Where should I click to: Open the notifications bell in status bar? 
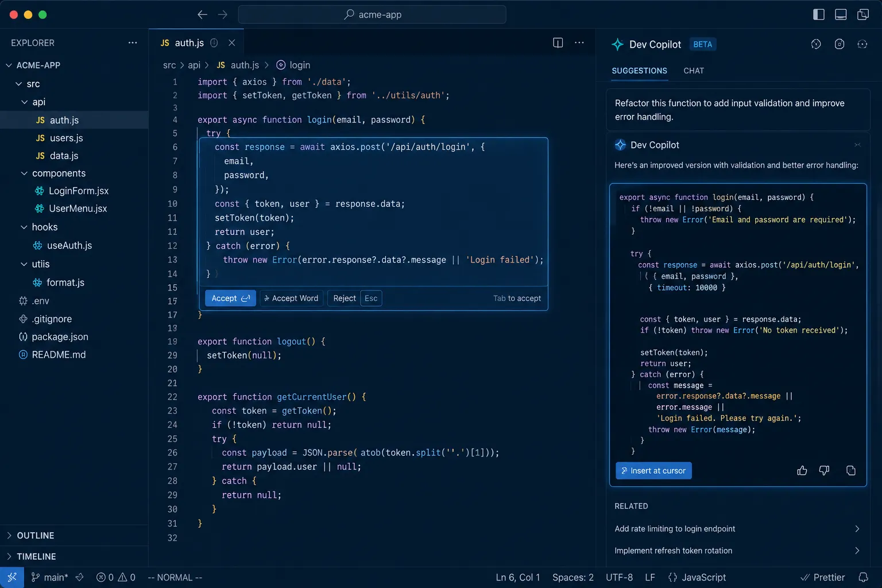coord(863,578)
